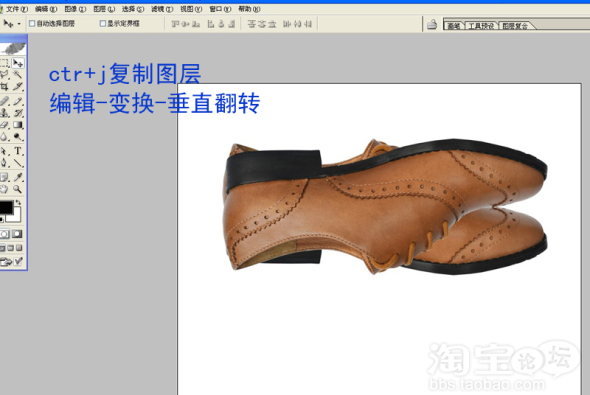
Task: Select the Eraser tool
Action: (5, 125)
